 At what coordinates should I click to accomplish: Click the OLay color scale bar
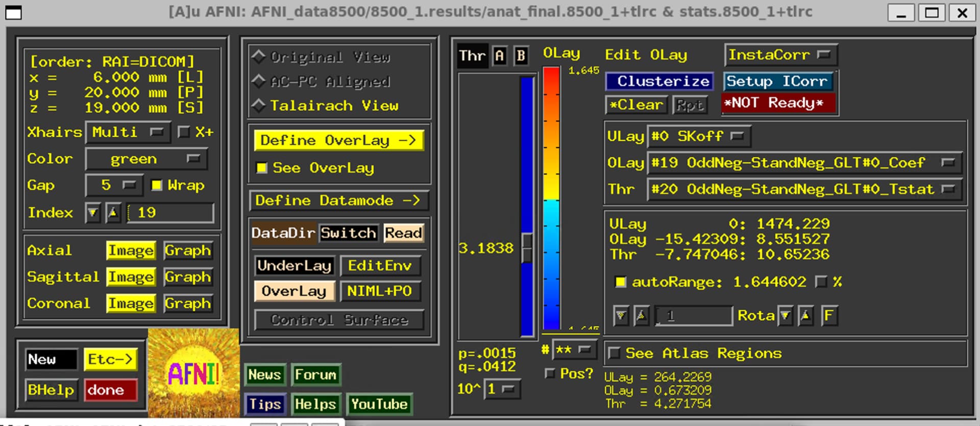click(551, 199)
